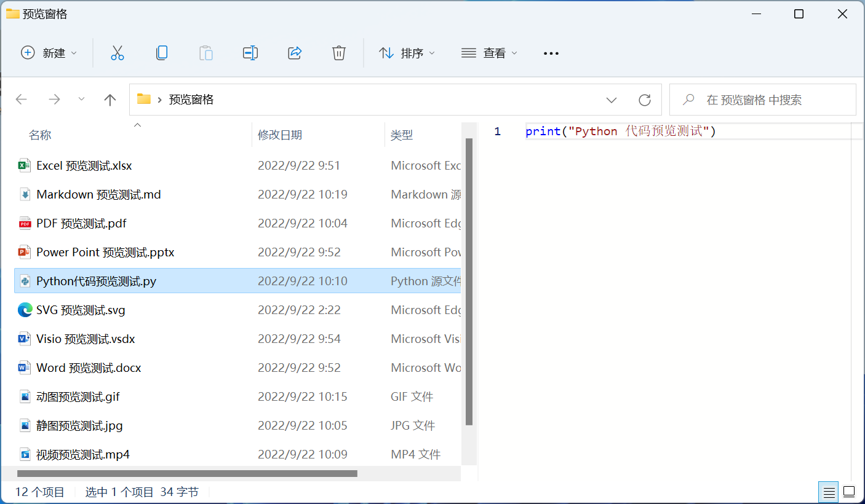Sort by 类型 column header

click(x=402, y=135)
